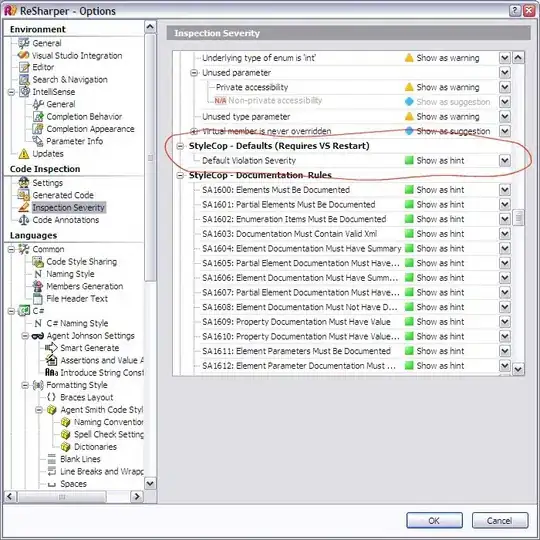This screenshot has width=540, height=540.
Task: Click the Braces Layout icon
Action: 51,397
